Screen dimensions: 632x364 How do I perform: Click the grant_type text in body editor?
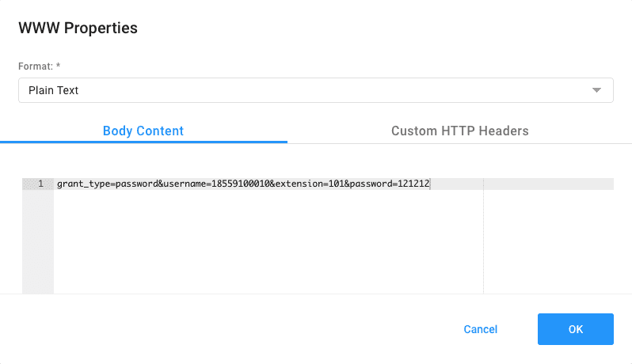(83, 184)
